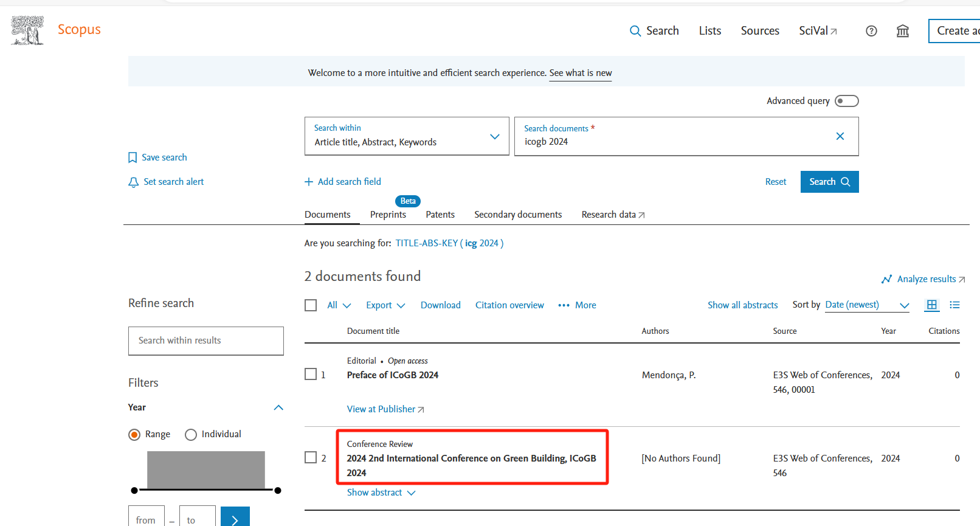This screenshot has height=526, width=980.
Task: Switch to the Patents tab
Action: pos(440,215)
